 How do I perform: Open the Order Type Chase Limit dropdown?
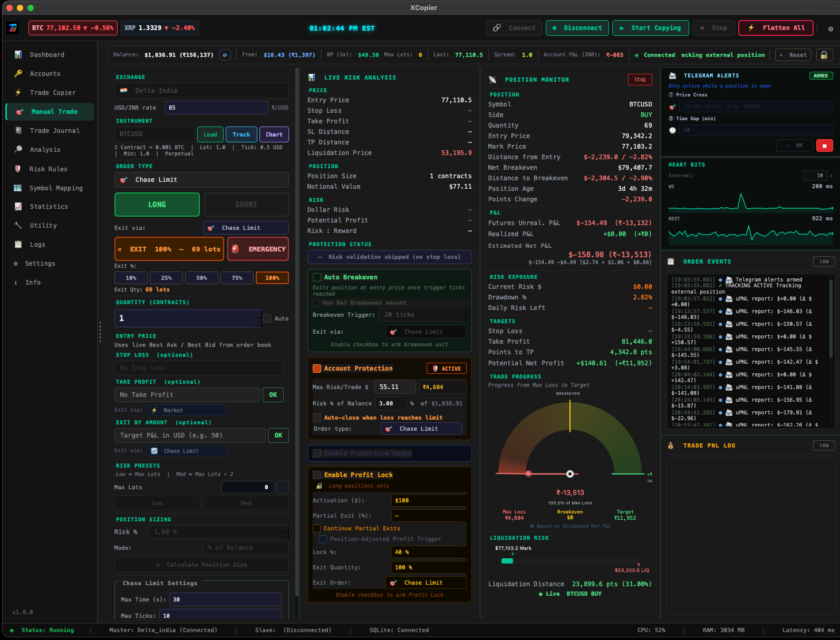tap(201, 180)
